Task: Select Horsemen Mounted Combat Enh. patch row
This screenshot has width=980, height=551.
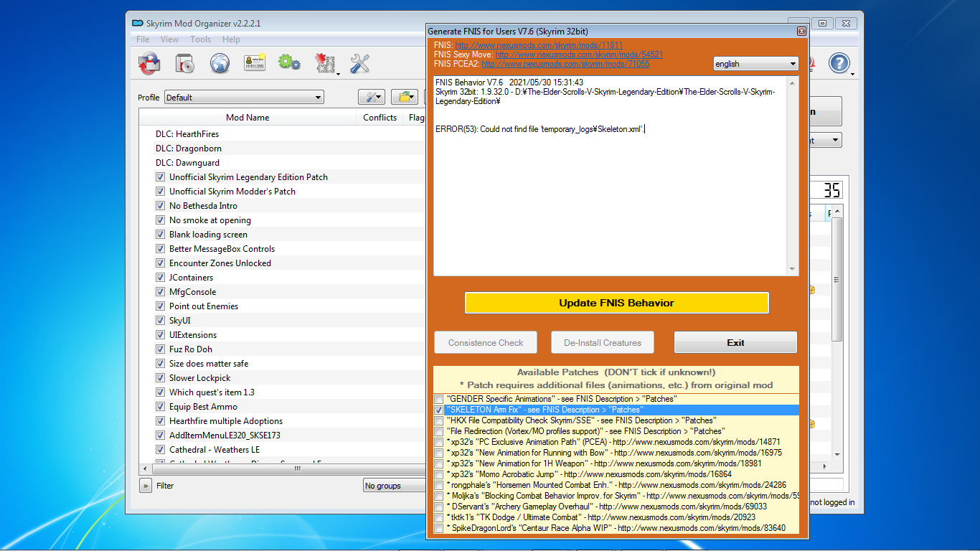Action: (x=616, y=485)
